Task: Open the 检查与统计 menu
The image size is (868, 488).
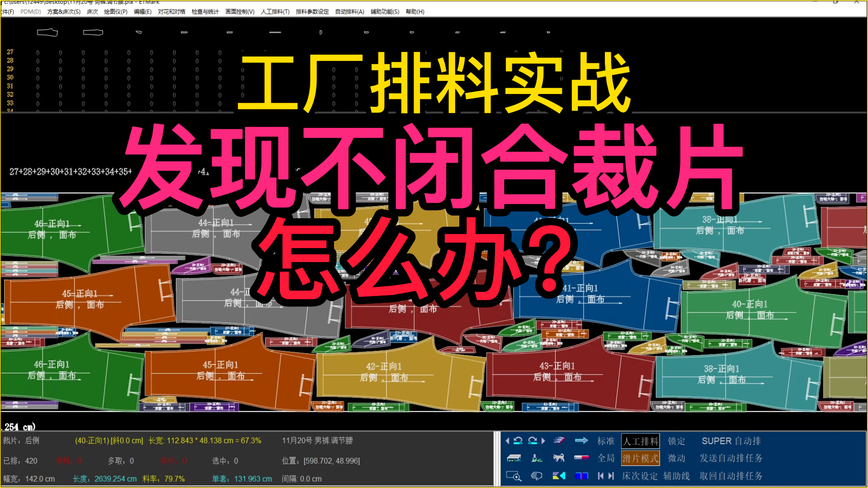Action: [x=205, y=12]
